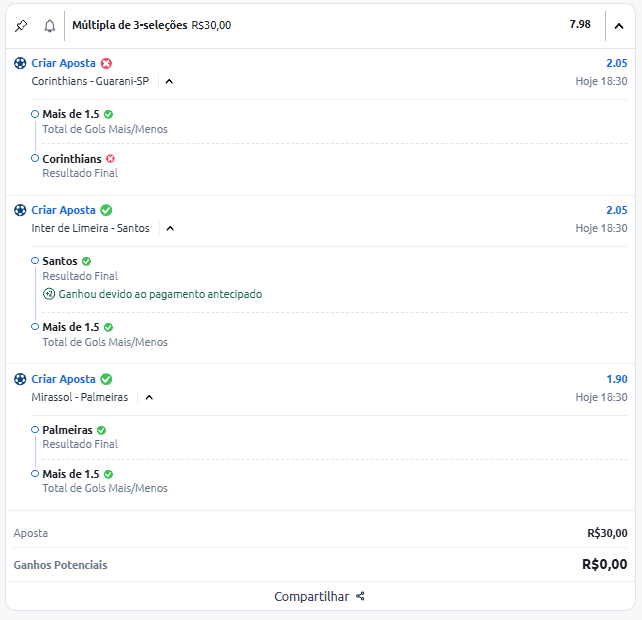Image resolution: width=642 pixels, height=620 pixels.
Task: Click 'Inter de Limeira - Santos' match name
Action: pyautogui.click(x=90, y=228)
